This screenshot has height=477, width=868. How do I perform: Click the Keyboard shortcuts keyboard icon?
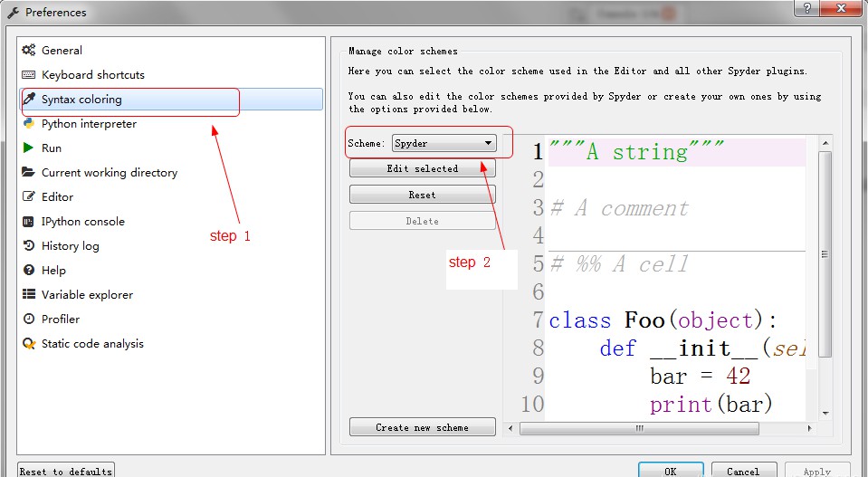(28, 75)
